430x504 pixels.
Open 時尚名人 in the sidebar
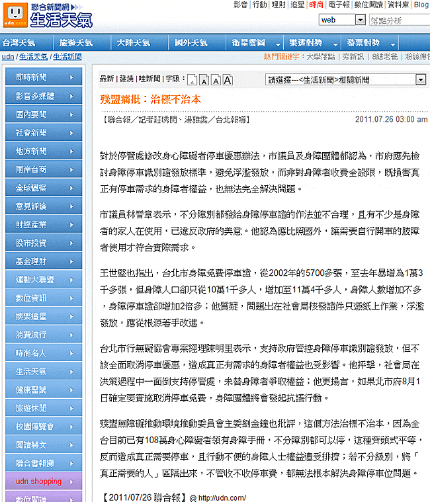point(44,353)
